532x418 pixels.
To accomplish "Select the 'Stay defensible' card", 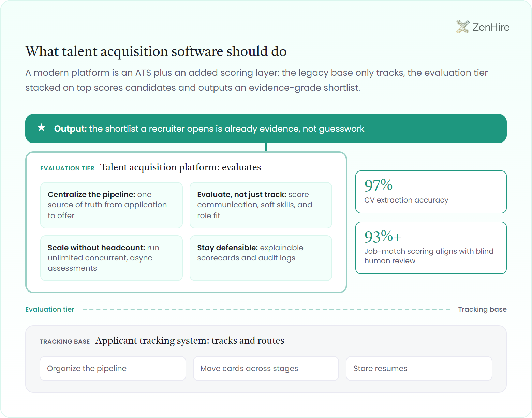I will tap(261, 258).
